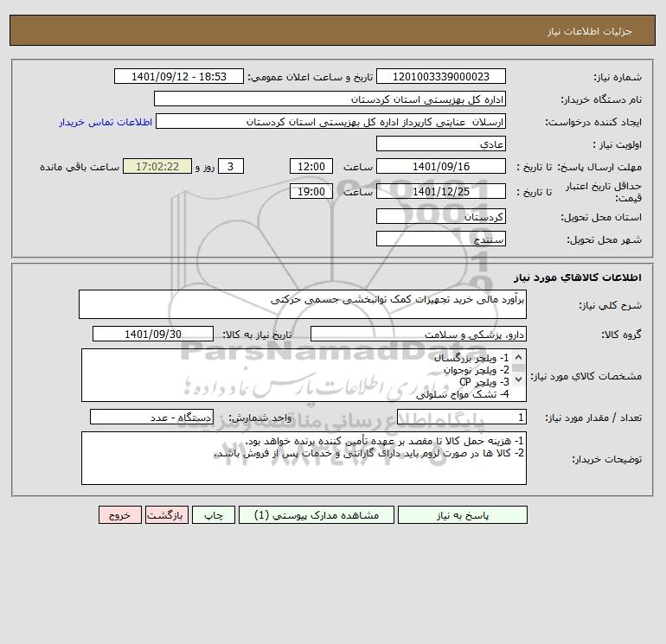Image resolution: width=666 pixels, height=644 pixels.
Task: Click price validity date 1401/12/25
Action: click(441, 191)
